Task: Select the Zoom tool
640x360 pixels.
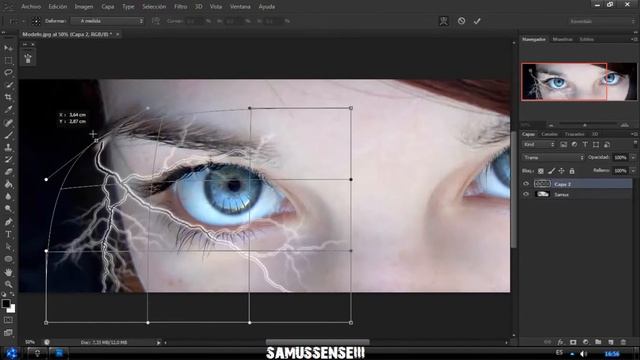Action: pyautogui.click(x=8, y=284)
